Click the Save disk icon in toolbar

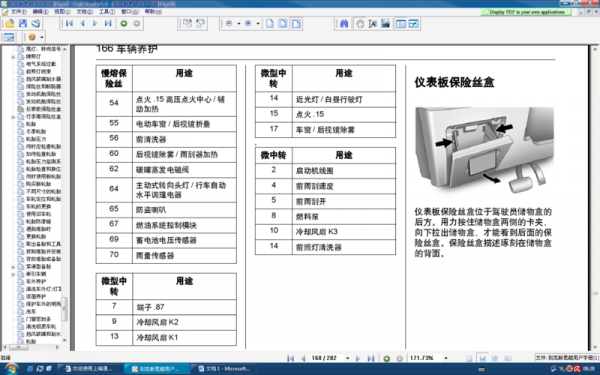click(23, 24)
